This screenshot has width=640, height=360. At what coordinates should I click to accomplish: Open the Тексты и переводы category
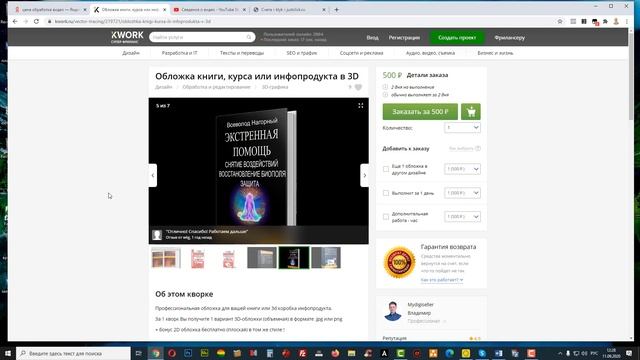242,53
